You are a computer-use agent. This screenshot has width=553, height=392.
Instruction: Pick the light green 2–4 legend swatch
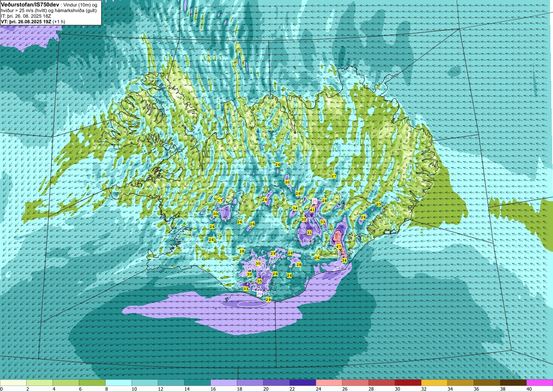40,383
